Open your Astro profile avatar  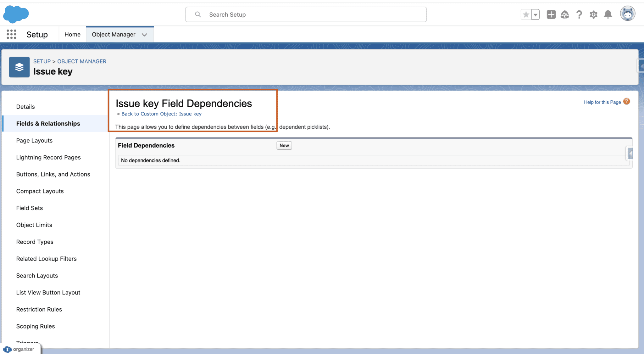[x=628, y=14]
